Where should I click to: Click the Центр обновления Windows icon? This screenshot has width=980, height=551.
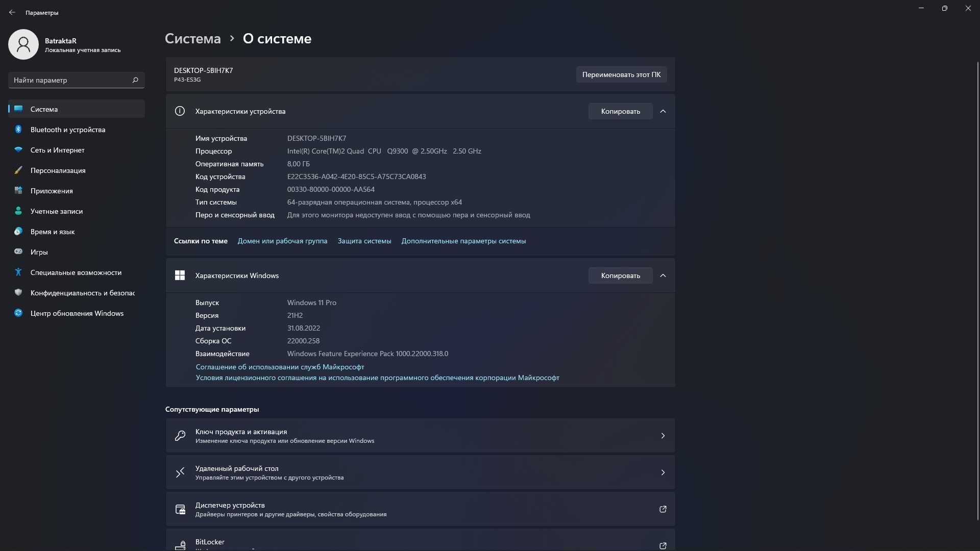click(x=18, y=313)
